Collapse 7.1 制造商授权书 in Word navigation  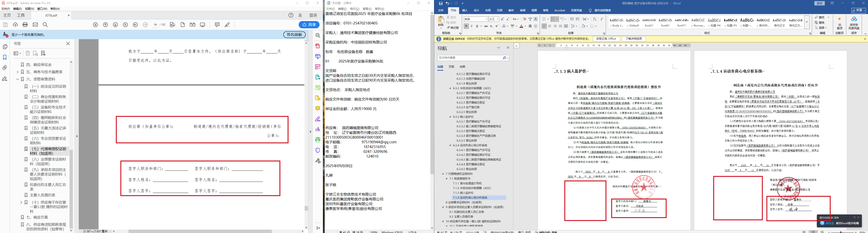point(447,179)
